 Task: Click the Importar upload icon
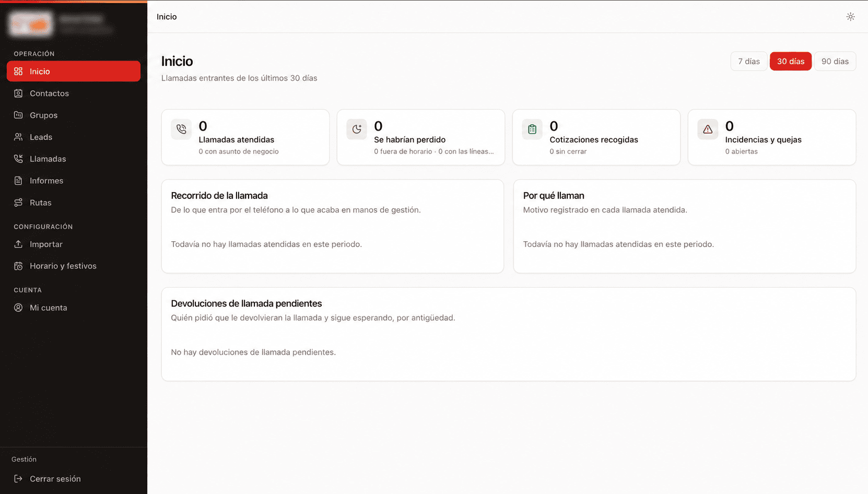pyautogui.click(x=18, y=244)
